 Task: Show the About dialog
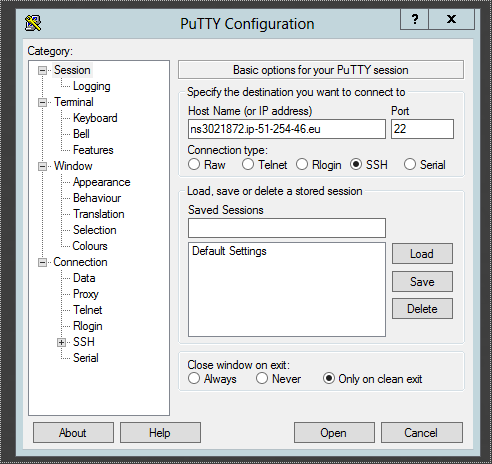pos(73,433)
